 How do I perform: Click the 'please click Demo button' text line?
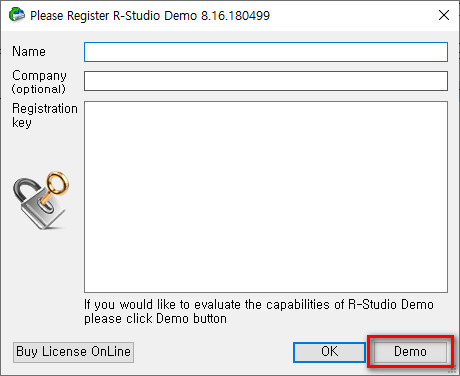(x=155, y=319)
